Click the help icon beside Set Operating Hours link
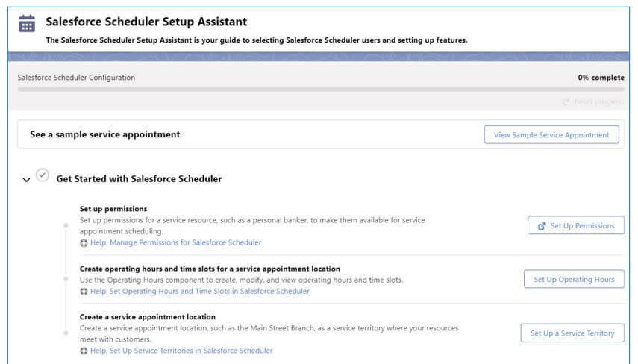Image resolution: width=638 pixels, height=364 pixels. click(84, 292)
